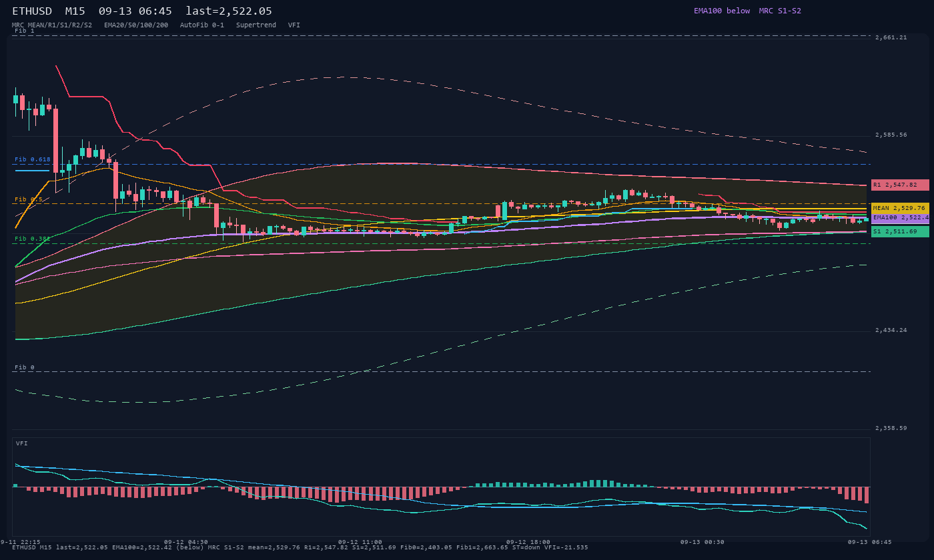934x560 pixels.
Task: Click the 09-11 22:15 time axis label
Action: 20,542
